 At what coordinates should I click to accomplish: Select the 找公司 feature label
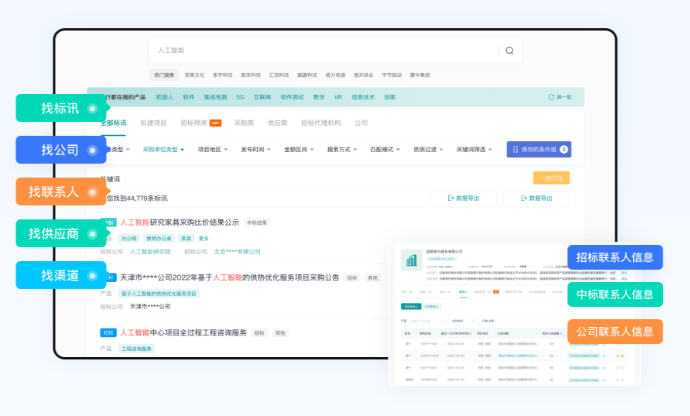62,150
